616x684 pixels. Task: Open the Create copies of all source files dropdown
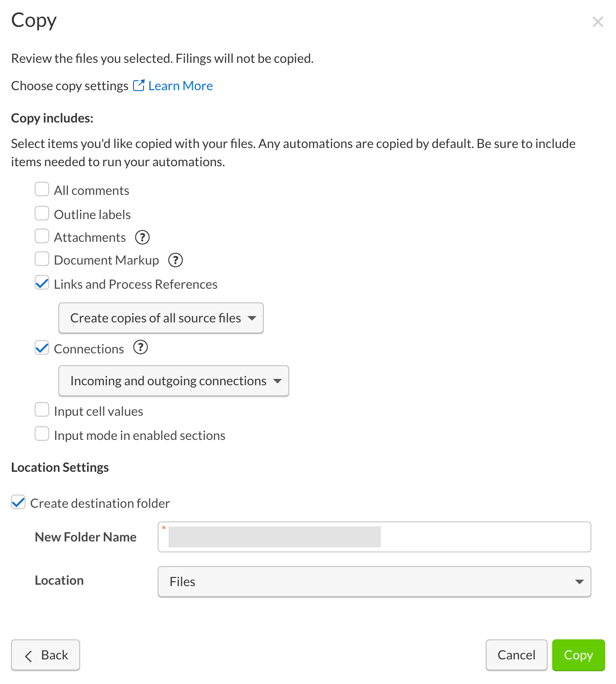pos(161,318)
